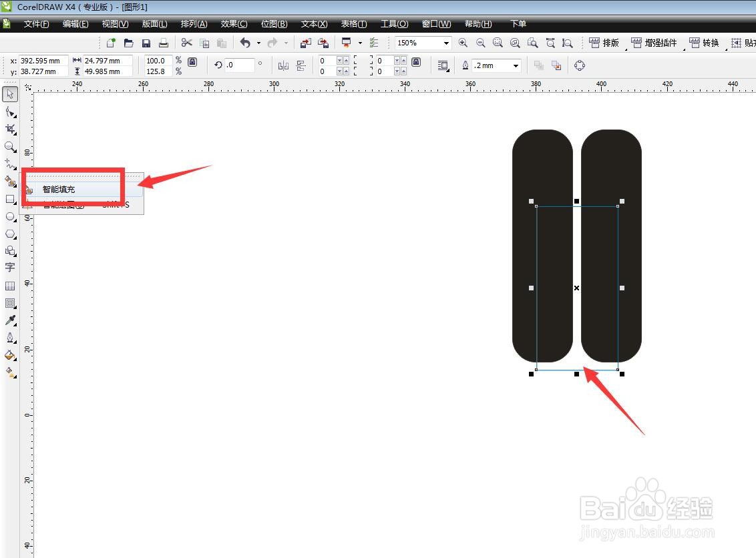
Task: Click the Undo arrow
Action: [x=245, y=43]
